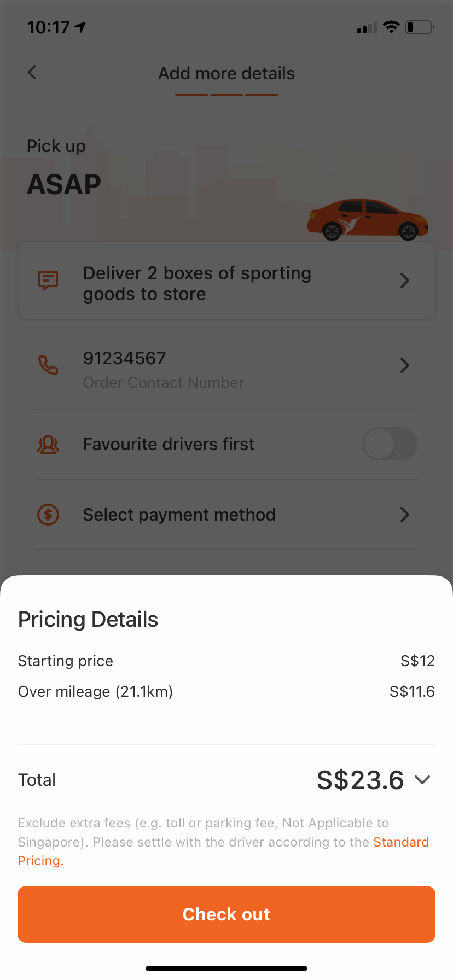Expand Order Contact Number chevron
This screenshot has width=453, height=980.
[405, 365]
